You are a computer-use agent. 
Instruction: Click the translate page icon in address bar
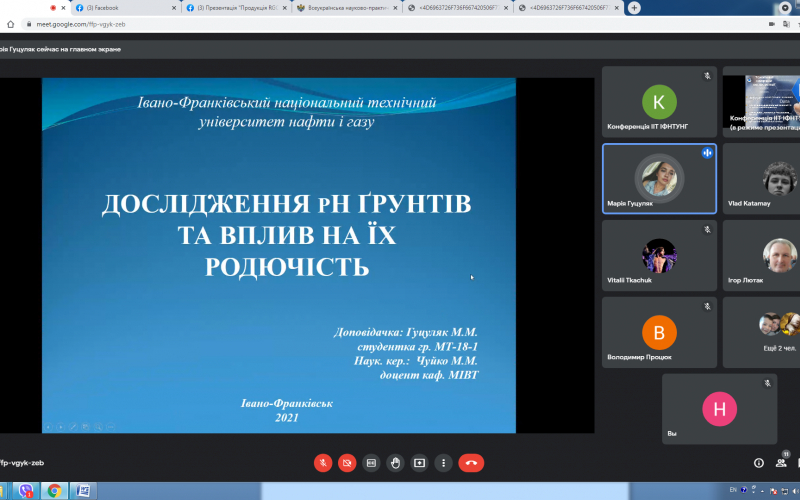pos(786,24)
